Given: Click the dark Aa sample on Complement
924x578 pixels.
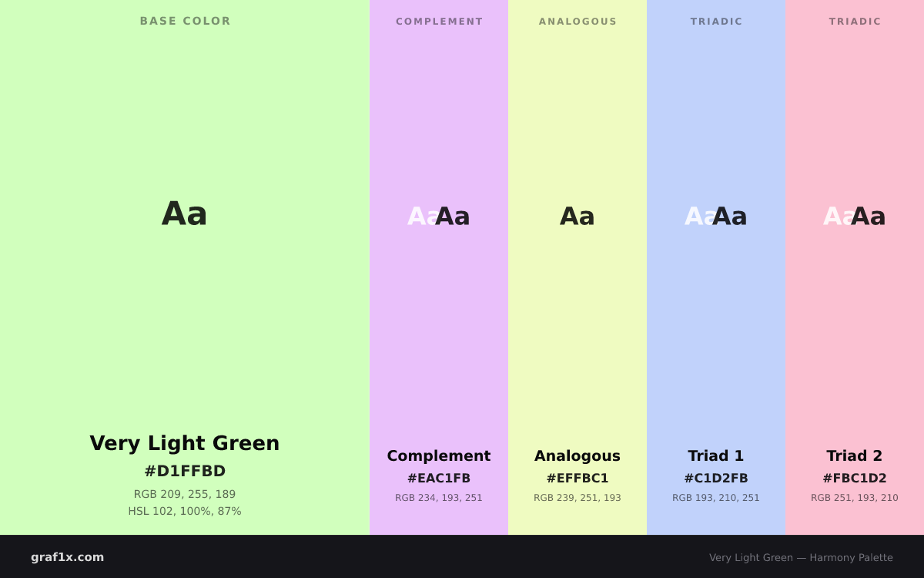Looking at the screenshot, I should pos(453,217).
